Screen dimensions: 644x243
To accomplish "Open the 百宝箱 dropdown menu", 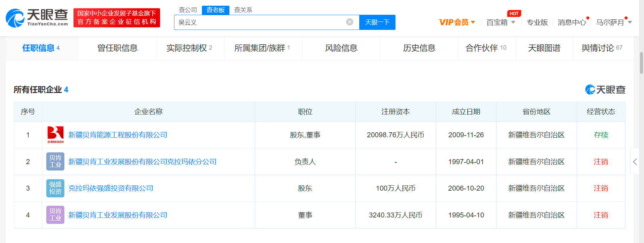I will coord(501,22).
